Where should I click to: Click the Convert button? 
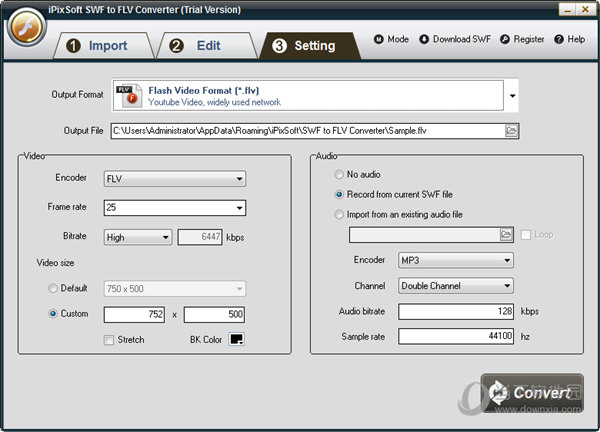[x=532, y=393]
